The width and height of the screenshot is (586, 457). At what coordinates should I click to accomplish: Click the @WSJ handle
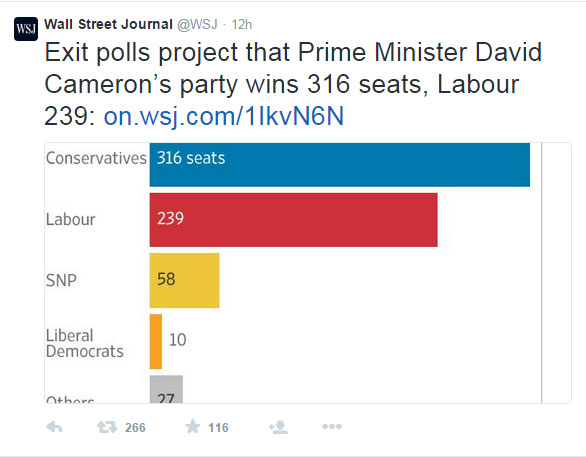click(x=197, y=24)
